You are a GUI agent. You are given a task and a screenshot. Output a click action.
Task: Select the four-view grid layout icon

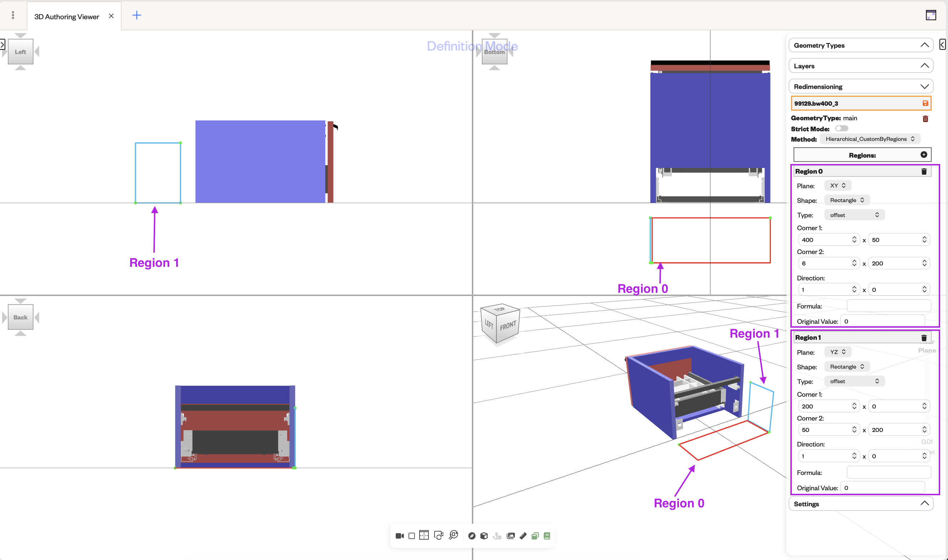[x=424, y=535]
